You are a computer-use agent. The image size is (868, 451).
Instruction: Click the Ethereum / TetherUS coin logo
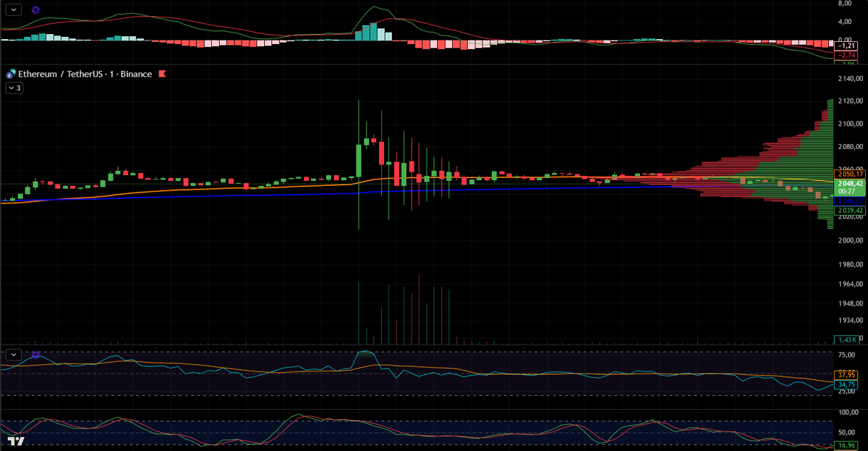click(11, 74)
